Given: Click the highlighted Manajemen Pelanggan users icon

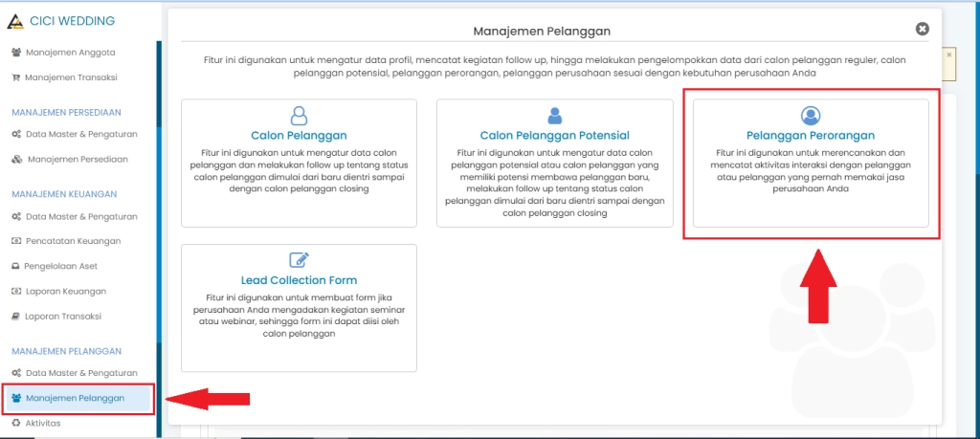Looking at the screenshot, I should click(17, 399).
